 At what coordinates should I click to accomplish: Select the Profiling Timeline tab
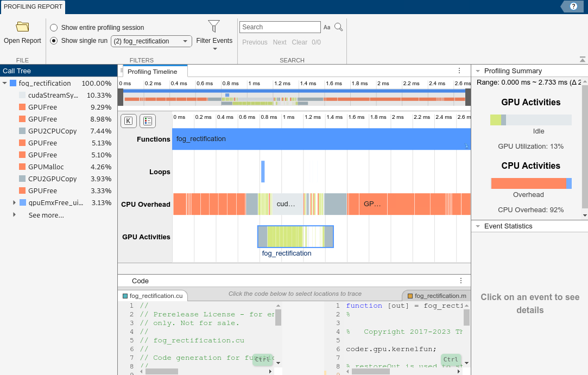pyautogui.click(x=155, y=71)
